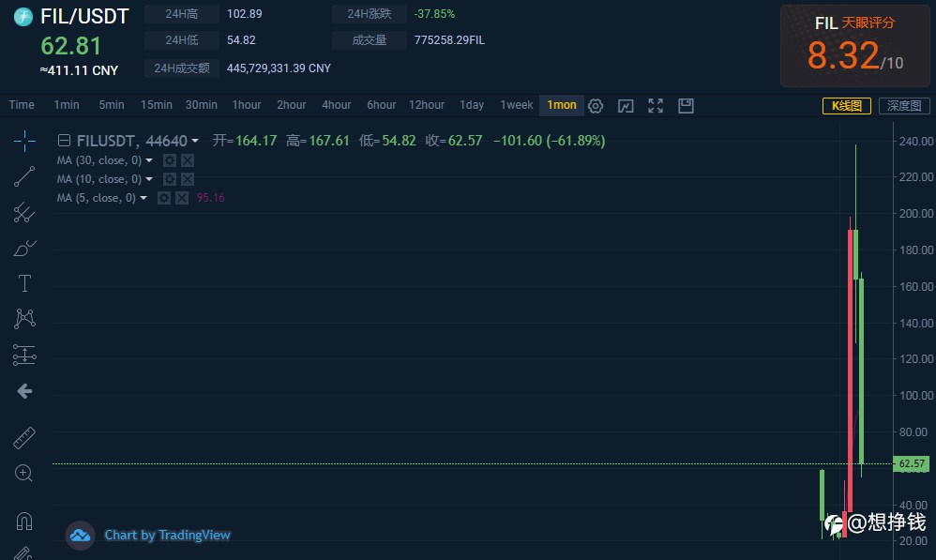The height and width of the screenshot is (560, 936).
Task: Select the text annotation tool
Action: [x=24, y=283]
